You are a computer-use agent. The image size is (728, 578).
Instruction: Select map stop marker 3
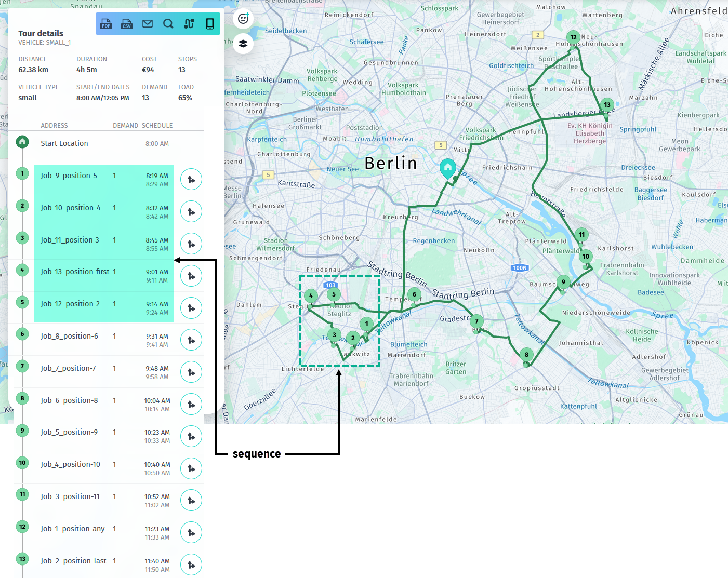tap(334, 335)
